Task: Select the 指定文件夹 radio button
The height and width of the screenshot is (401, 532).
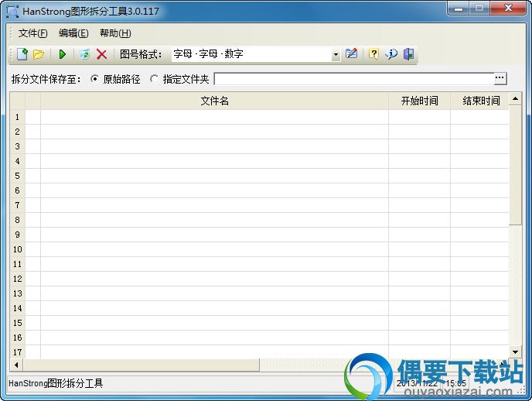Action: (x=154, y=79)
